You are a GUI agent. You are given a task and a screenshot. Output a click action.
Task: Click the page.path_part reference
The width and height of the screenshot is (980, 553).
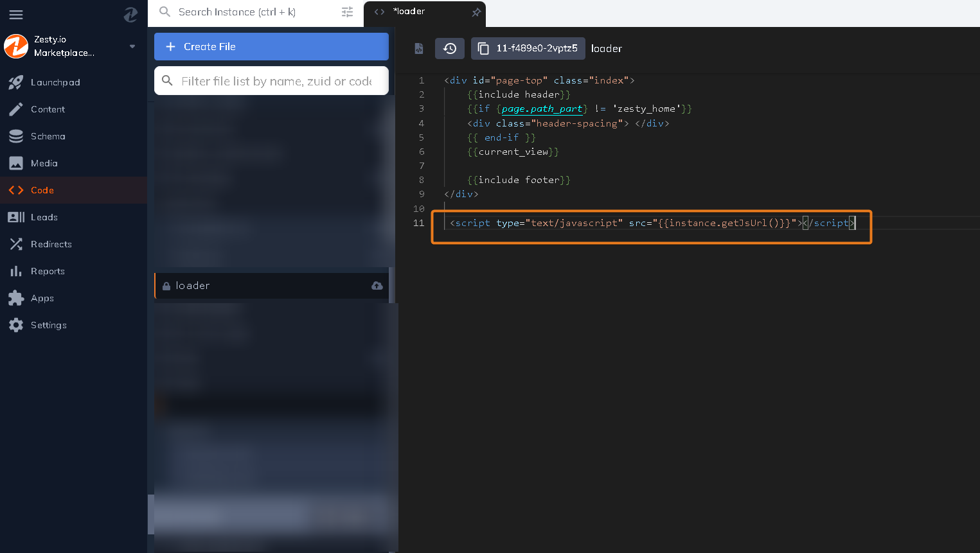coord(542,109)
